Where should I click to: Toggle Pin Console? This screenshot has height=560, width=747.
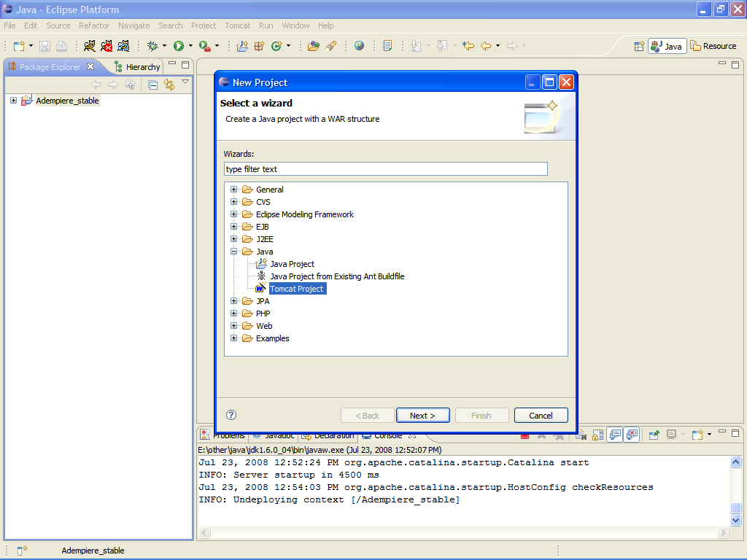pos(654,435)
